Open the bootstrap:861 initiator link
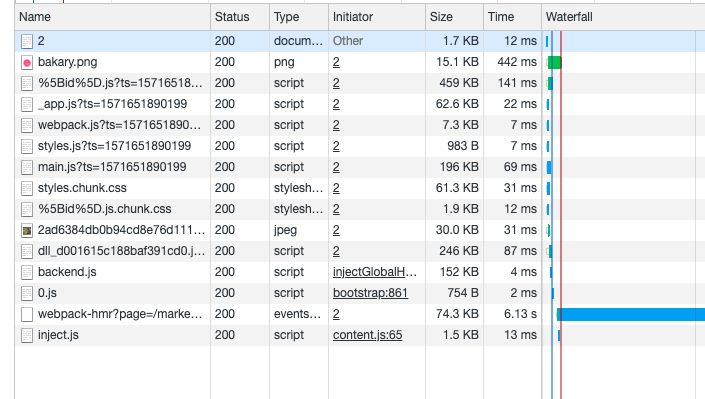705x399 pixels. click(370, 293)
